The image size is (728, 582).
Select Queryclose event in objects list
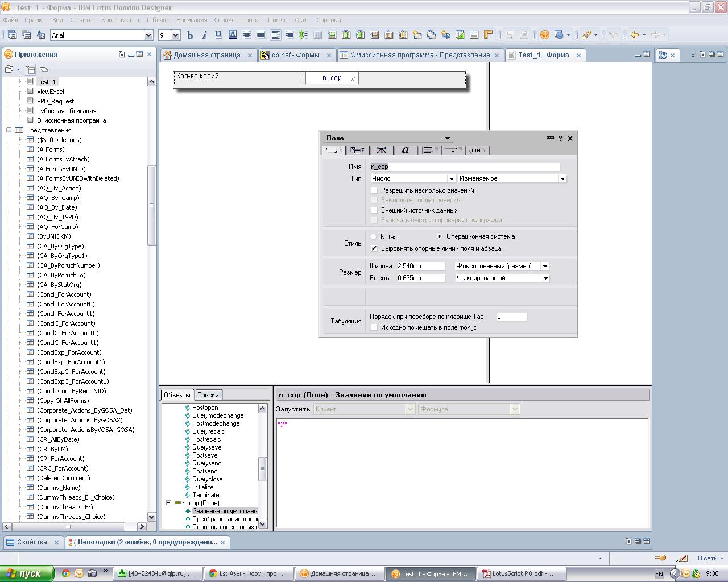pyautogui.click(x=207, y=479)
